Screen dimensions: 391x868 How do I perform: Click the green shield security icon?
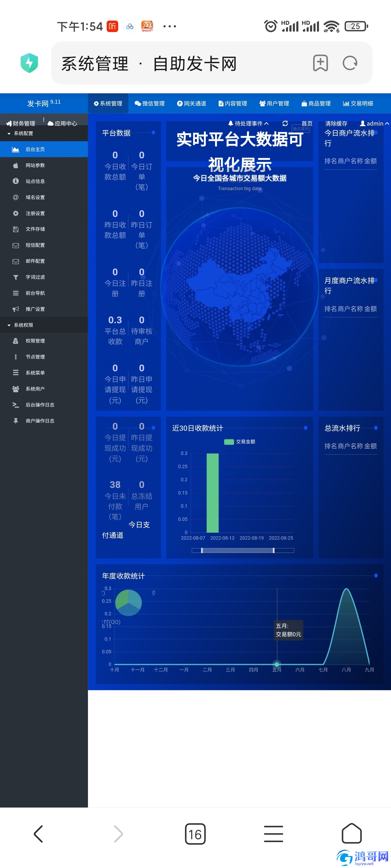point(29,63)
